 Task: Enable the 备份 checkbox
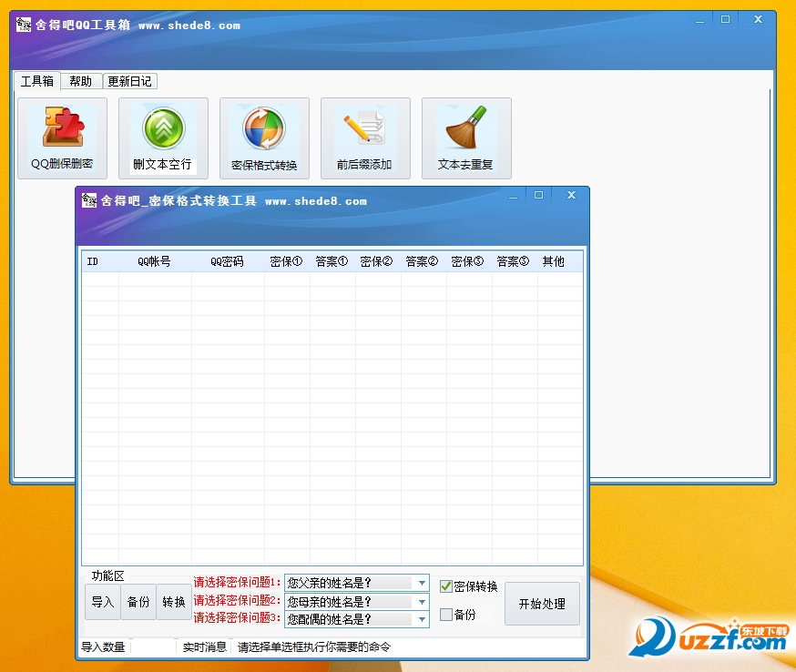click(x=445, y=615)
